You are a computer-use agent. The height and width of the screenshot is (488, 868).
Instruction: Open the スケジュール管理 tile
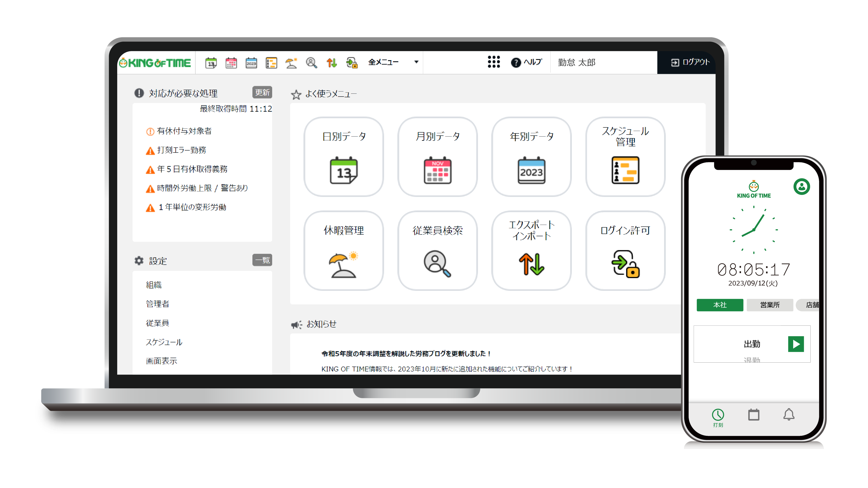pyautogui.click(x=625, y=157)
